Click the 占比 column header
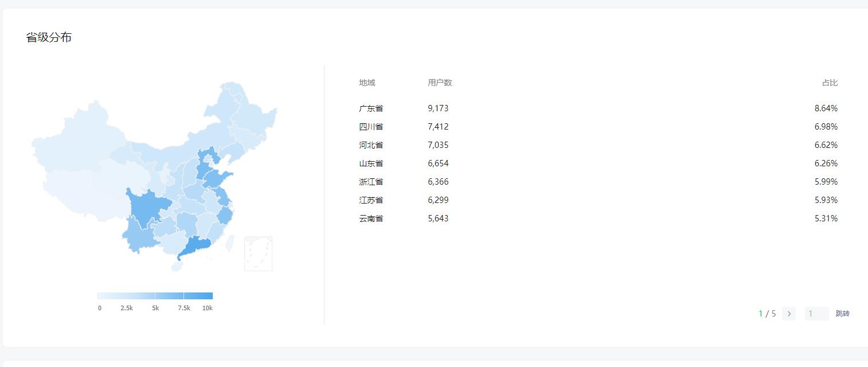Image resolution: width=868 pixels, height=367 pixels. [x=830, y=83]
